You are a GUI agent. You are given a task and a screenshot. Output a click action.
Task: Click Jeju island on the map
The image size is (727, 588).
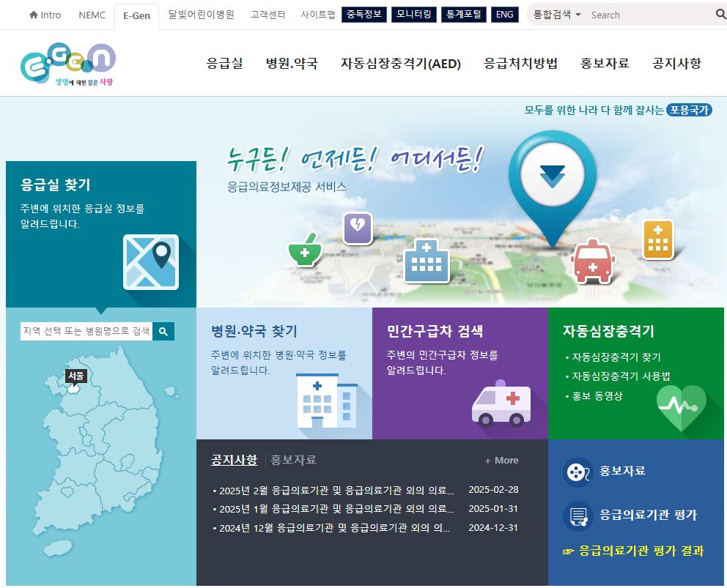pyautogui.click(x=58, y=547)
